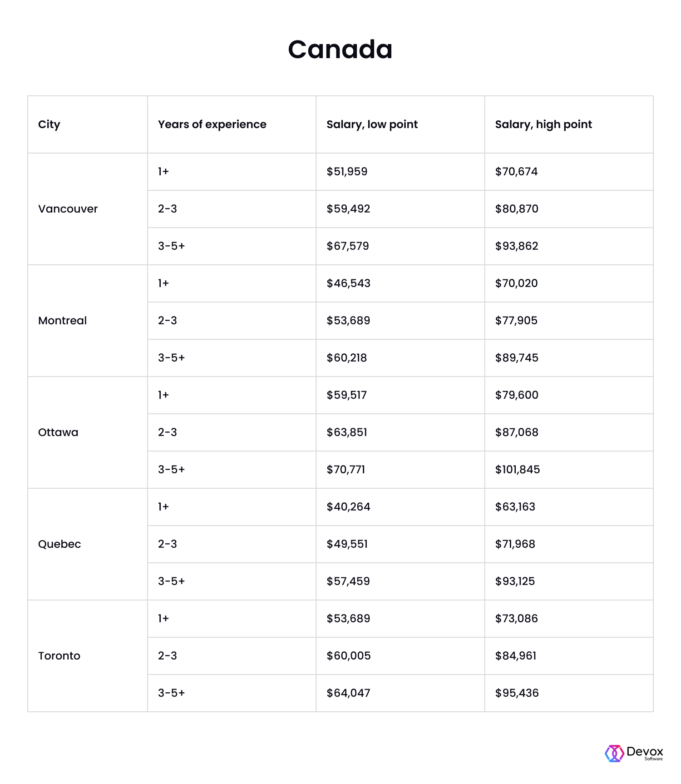Image resolution: width=681 pixels, height=784 pixels.
Task: Click the Ottawa city cell
Action: (x=58, y=432)
